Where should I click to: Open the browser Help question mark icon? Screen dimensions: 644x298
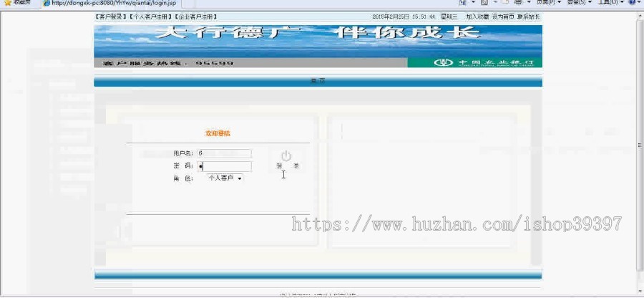click(x=632, y=2)
